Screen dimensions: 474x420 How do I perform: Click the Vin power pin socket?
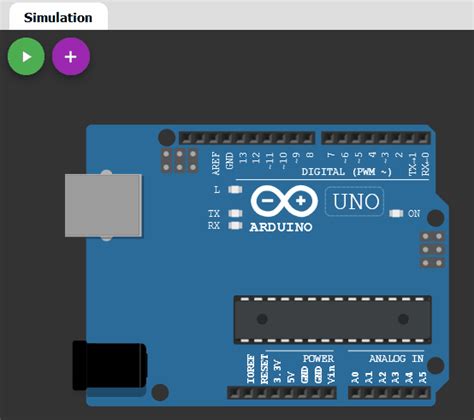tap(329, 393)
